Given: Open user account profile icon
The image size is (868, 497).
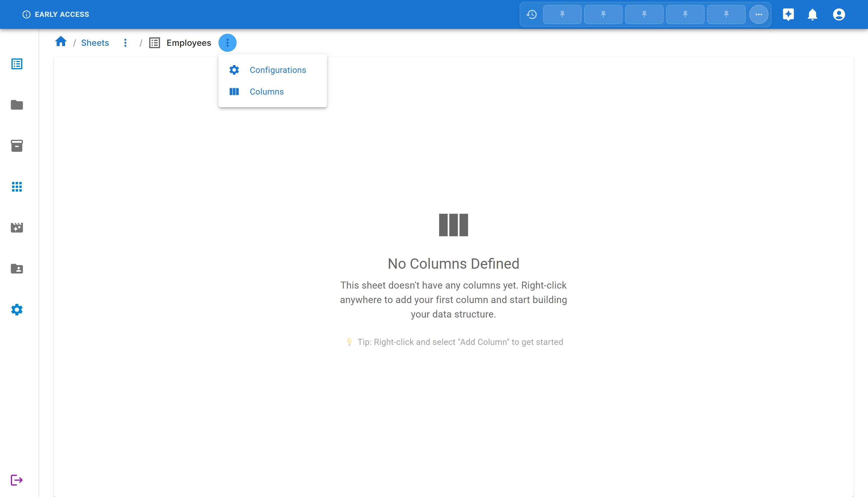Looking at the screenshot, I should [x=839, y=14].
